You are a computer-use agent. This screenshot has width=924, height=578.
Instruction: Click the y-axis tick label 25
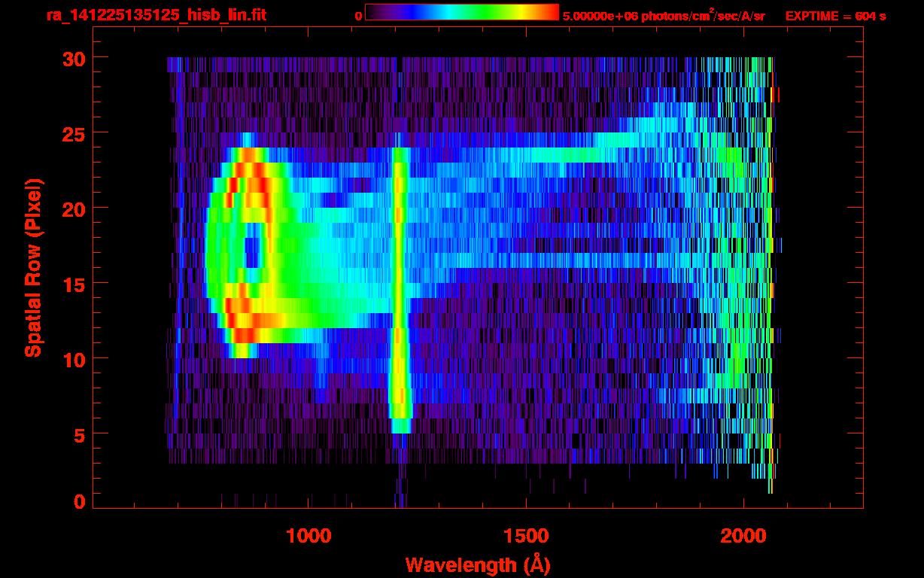click(x=72, y=133)
